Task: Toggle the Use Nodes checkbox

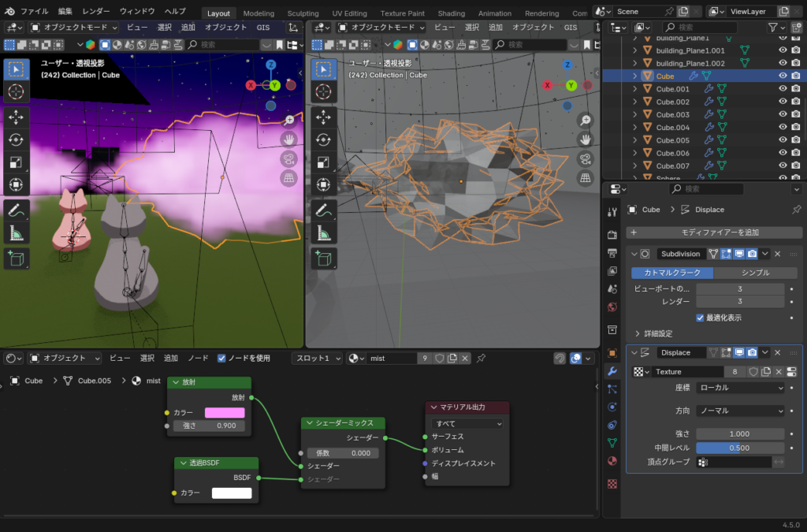Action: (x=221, y=358)
